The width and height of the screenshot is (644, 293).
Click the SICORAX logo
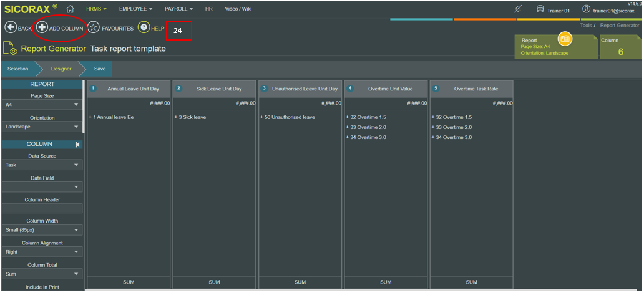click(x=31, y=9)
